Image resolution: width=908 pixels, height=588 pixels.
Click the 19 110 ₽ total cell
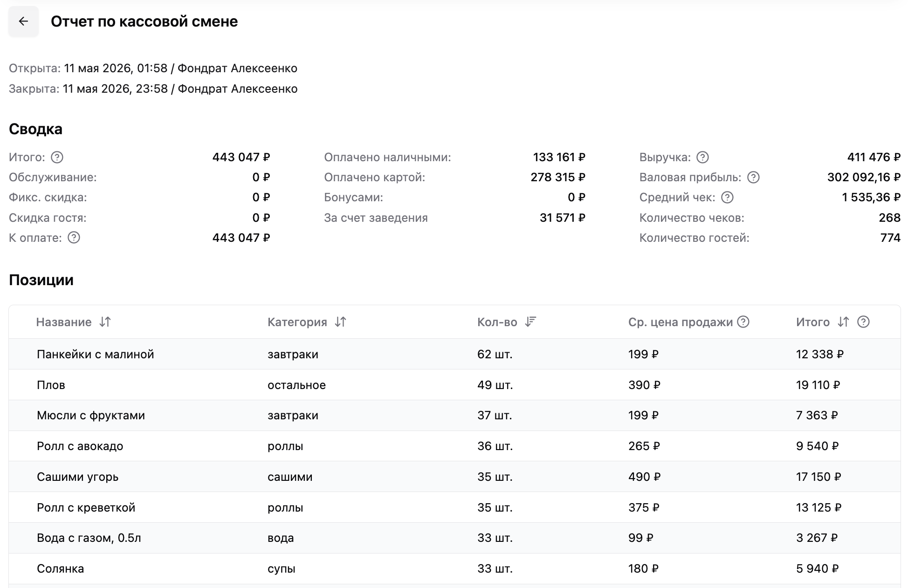[x=818, y=385]
